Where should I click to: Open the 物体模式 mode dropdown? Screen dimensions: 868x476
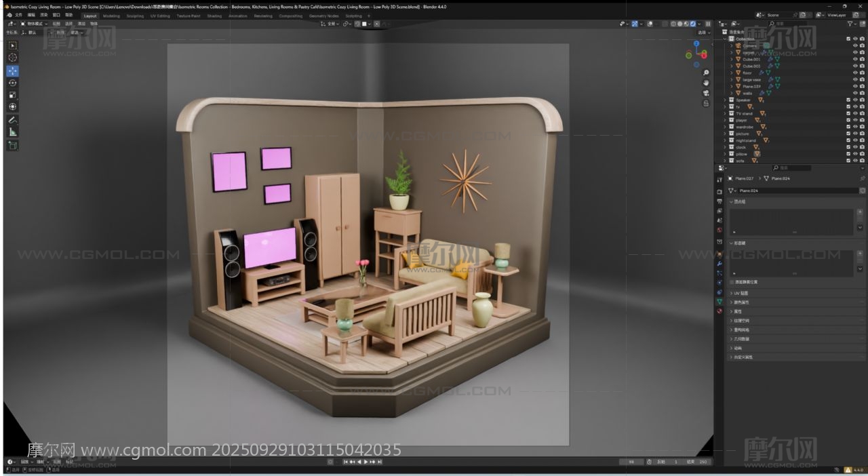point(34,24)
